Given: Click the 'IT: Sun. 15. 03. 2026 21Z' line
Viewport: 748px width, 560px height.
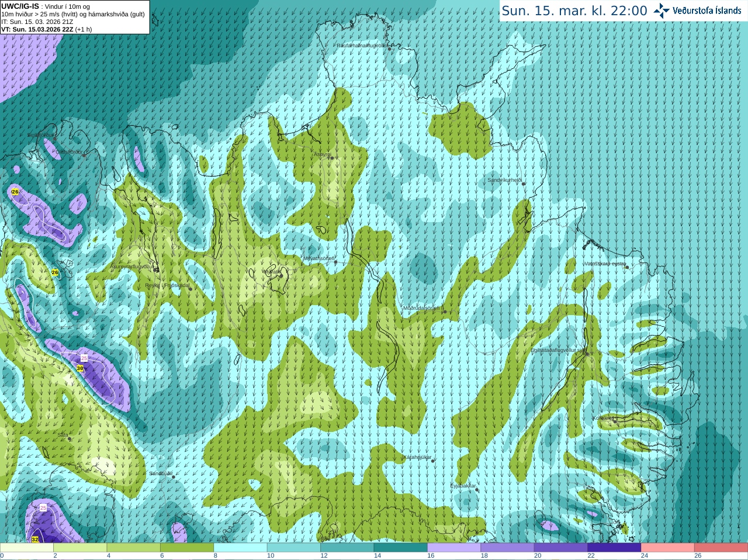Looking at the screenshot, I should tap(37, 22).
